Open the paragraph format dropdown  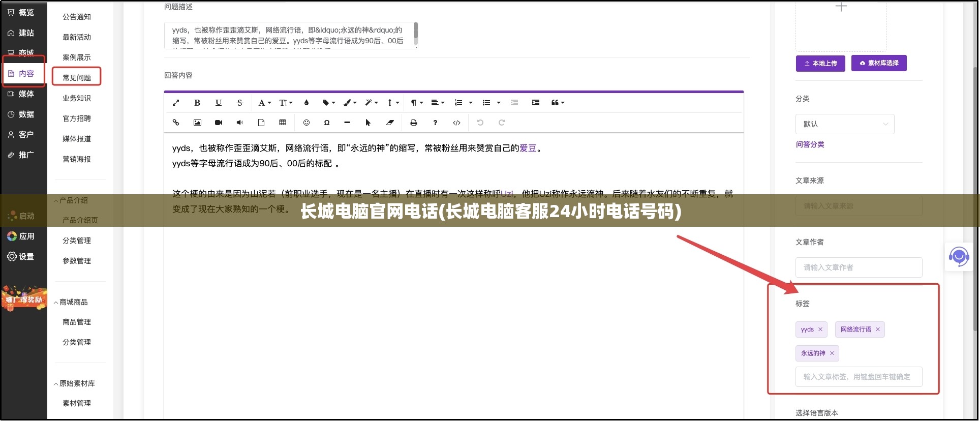coord(417,103)
